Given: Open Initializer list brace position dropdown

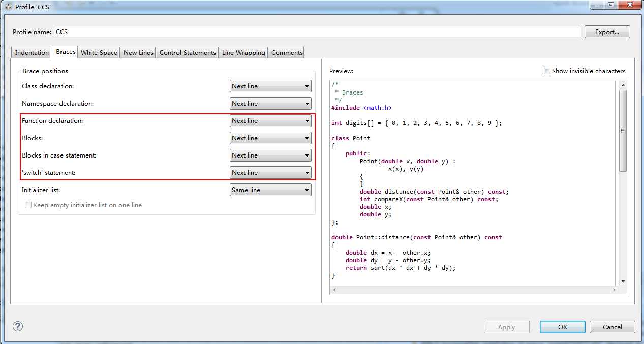Looking at the screenshot, I should [270, 190].
